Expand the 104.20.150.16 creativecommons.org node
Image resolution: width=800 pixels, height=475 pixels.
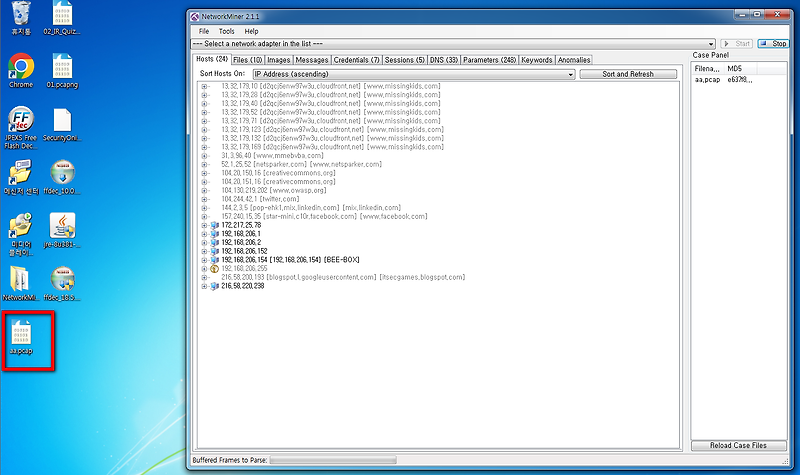pos(204,173)
